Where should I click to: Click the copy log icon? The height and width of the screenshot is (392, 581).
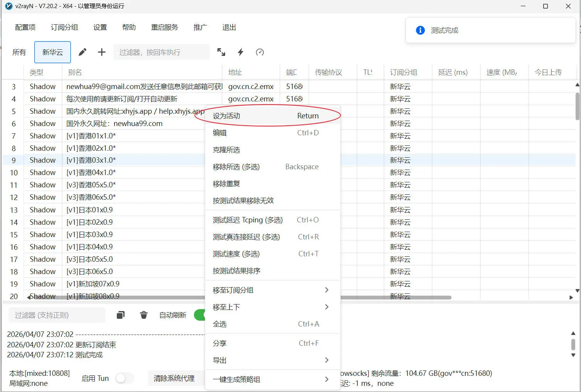[120, 315]
